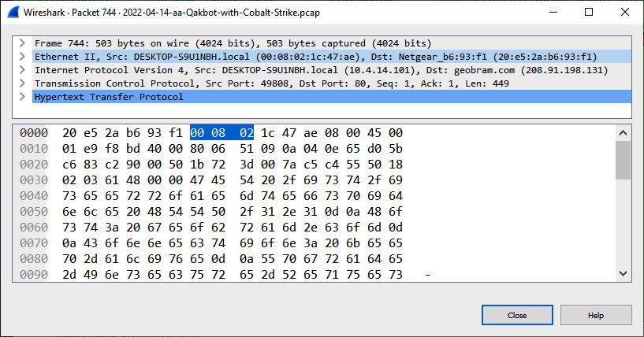The height and width of the screenshot is (337, 644).
Task: Click hex byte c6 starting row 0020
Action: (69, 165)
